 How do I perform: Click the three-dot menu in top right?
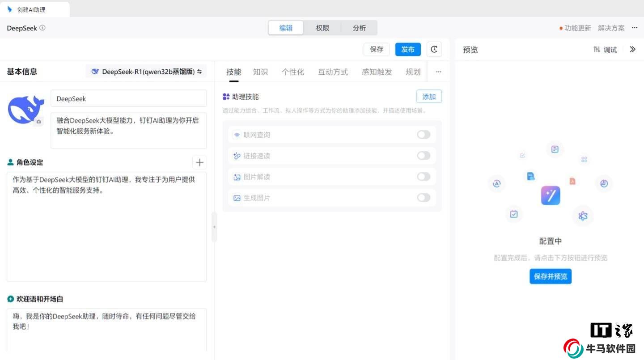(634, 28)
